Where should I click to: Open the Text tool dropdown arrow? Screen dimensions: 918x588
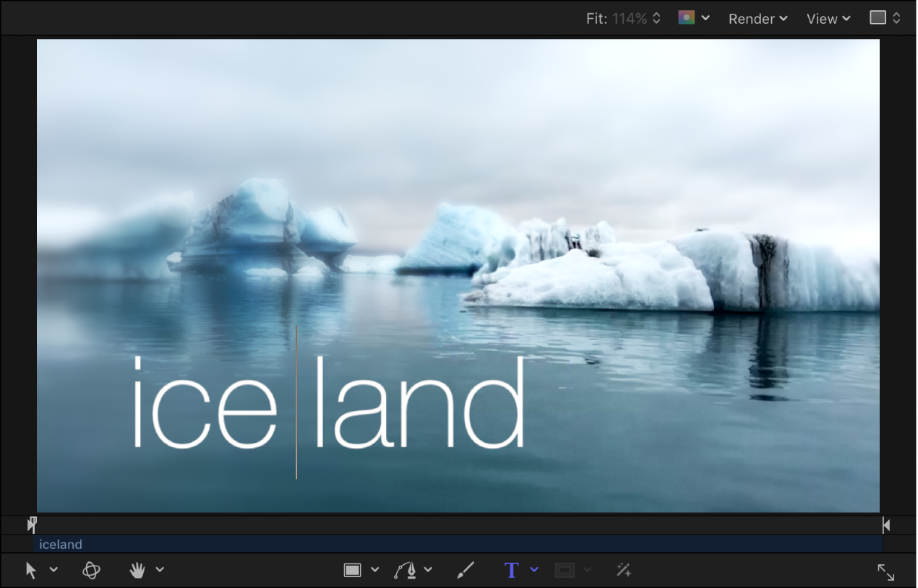[534, 570]
